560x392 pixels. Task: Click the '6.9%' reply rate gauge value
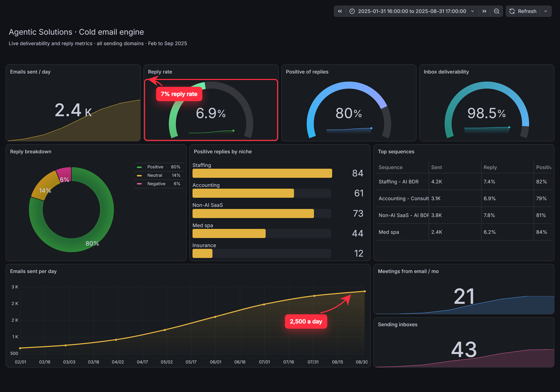pos(211,113)
